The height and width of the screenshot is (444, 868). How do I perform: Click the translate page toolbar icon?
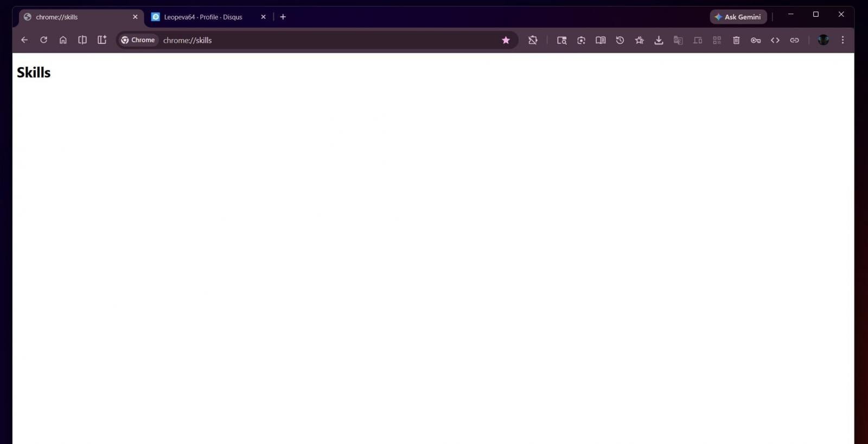[x=678, y=40]
